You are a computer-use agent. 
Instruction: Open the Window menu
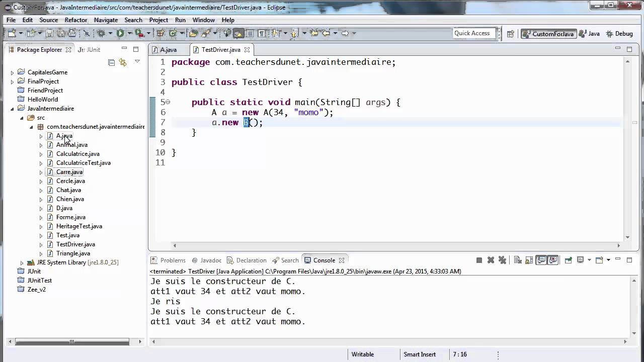[203, 20]
